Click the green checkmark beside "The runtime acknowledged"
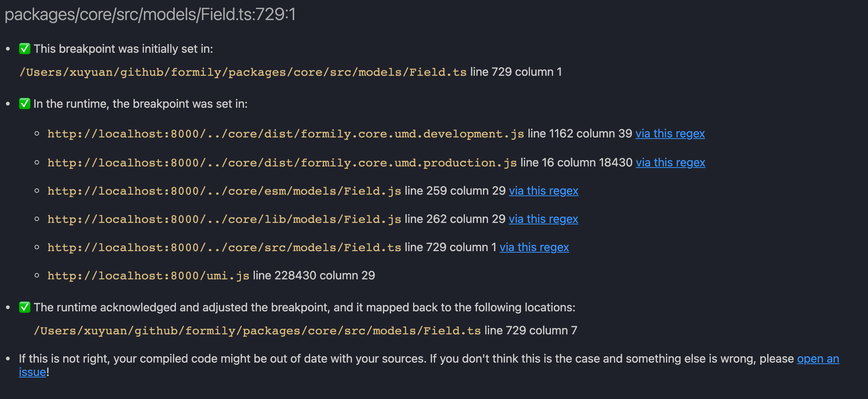This screenshot has width=868, height=399. pos(25,307)
